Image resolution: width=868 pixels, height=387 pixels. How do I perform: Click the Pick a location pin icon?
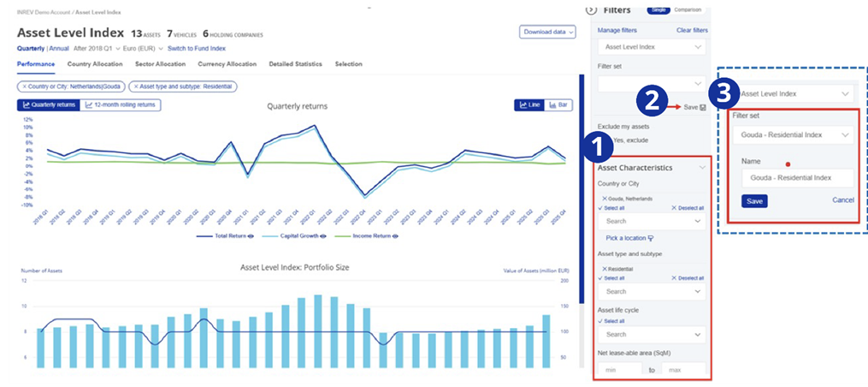[x=651, y=238]
